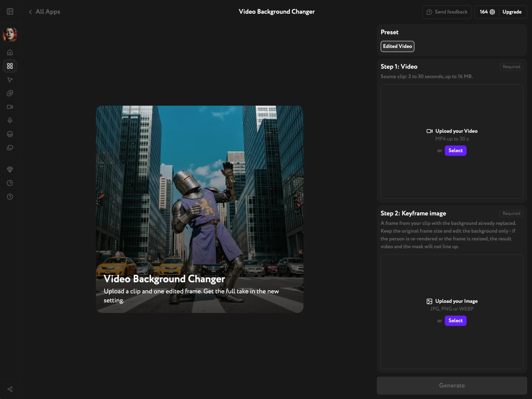Open the Video Background Changer preview image
Viewport: 532px width, 399px height.
[x=199, y=209]
